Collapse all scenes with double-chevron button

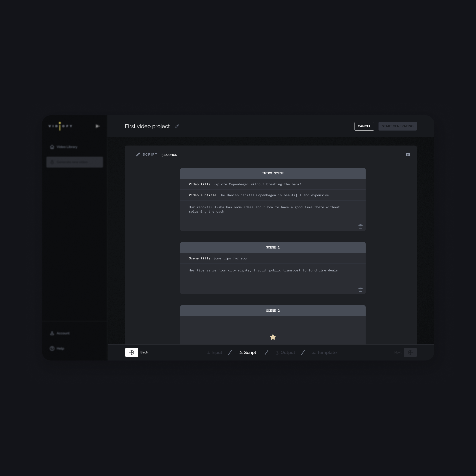coord(408,155)
